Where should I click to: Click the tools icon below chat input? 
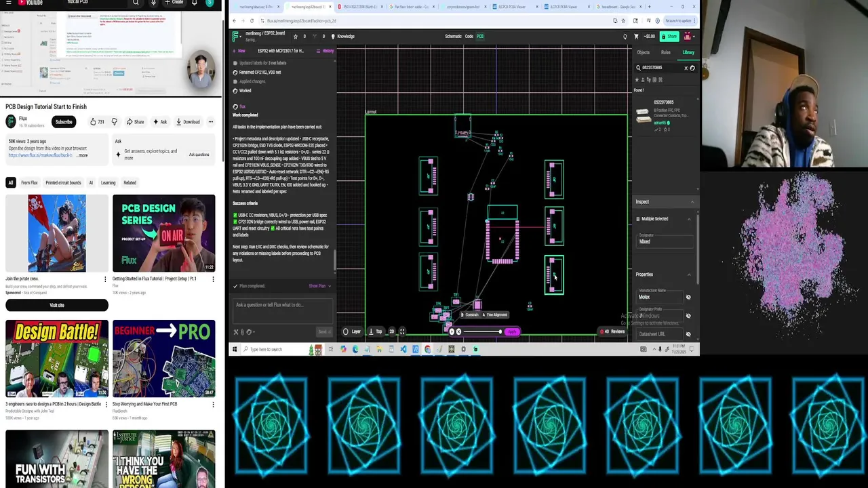(235, 332)
